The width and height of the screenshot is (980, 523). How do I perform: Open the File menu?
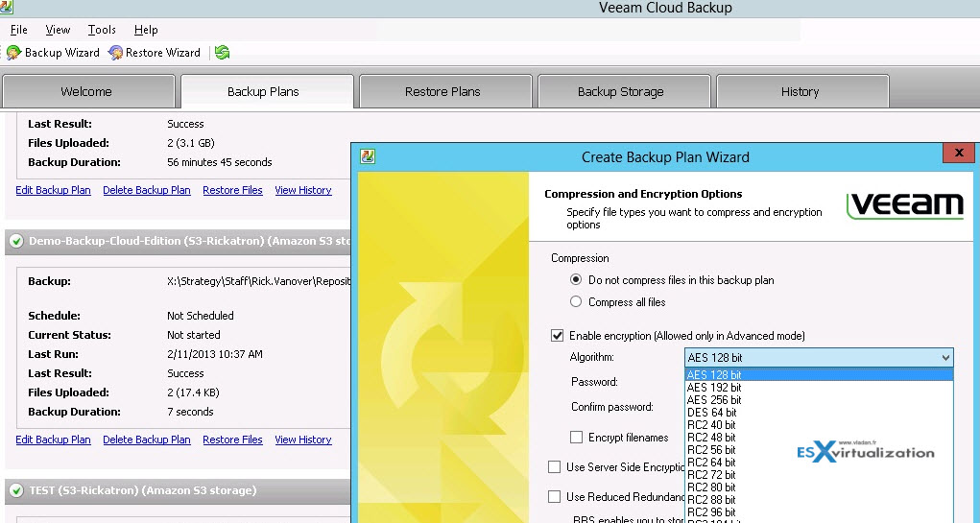[19, 30]
